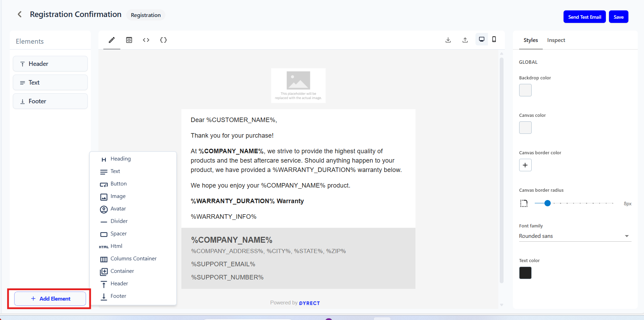Click the Send Test Email button
This screenshot has width=644, height=320.
(x=584, y=17)
